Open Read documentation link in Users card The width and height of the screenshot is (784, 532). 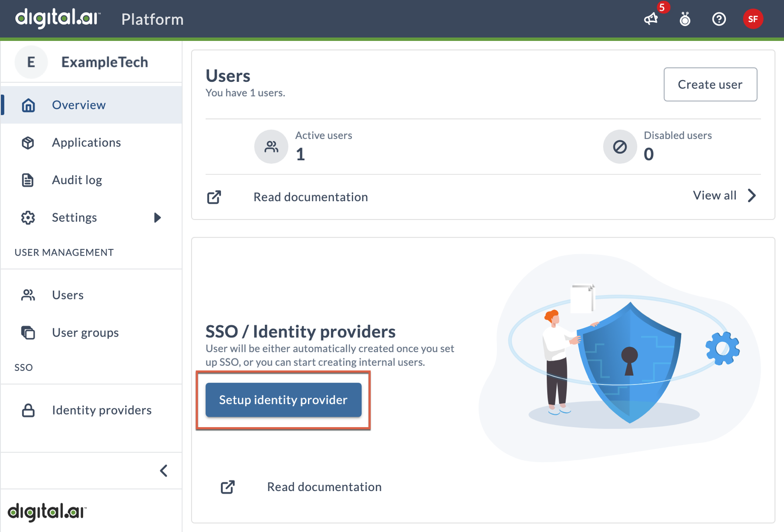click(x=311, y=197)
